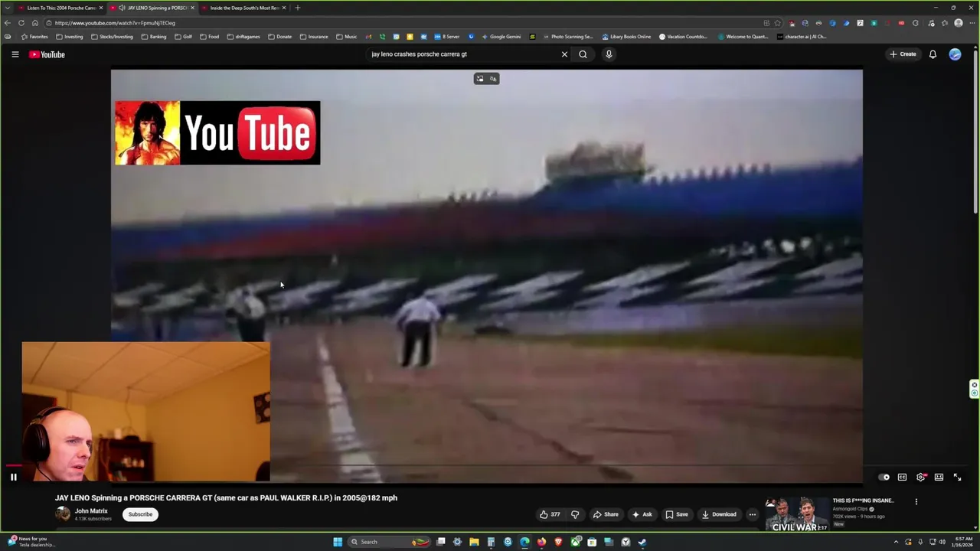980x551 pixels.
Task: Run the YouTube search magnifier button
Action: (x=583, y=54)
